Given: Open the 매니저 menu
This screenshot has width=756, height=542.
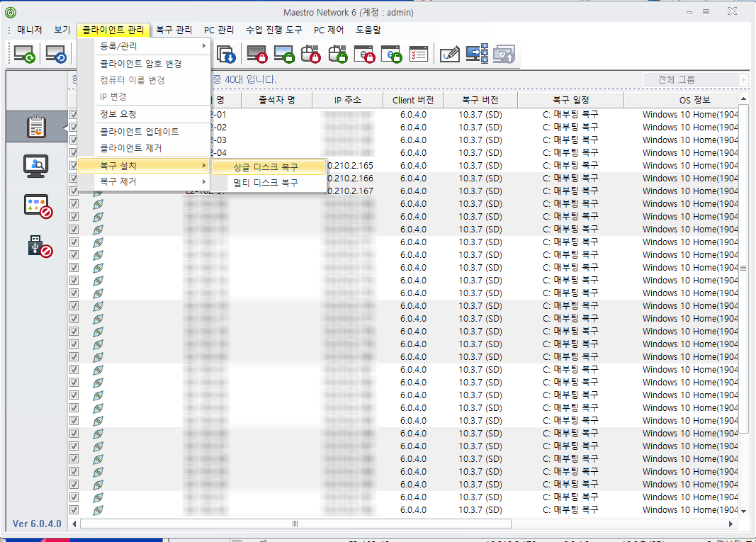Looking at the screenshot, I should pos(30,30).
